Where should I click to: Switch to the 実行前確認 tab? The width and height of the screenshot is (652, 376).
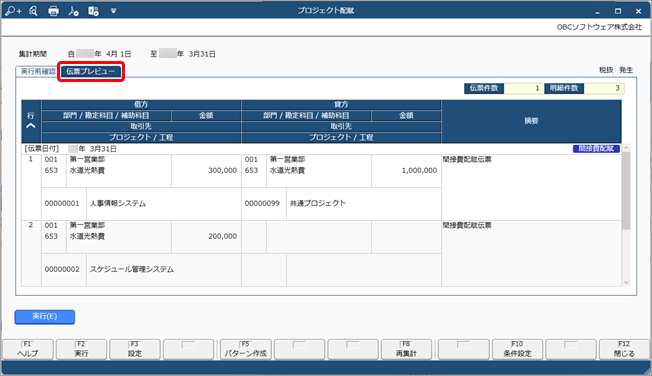click(38, 71)
